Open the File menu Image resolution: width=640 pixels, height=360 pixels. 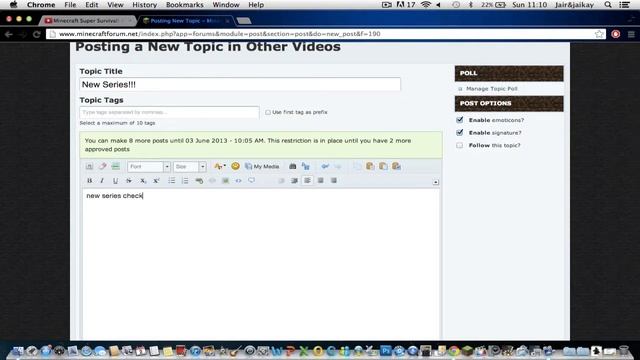pyautogui.click(x=70, y=5)
